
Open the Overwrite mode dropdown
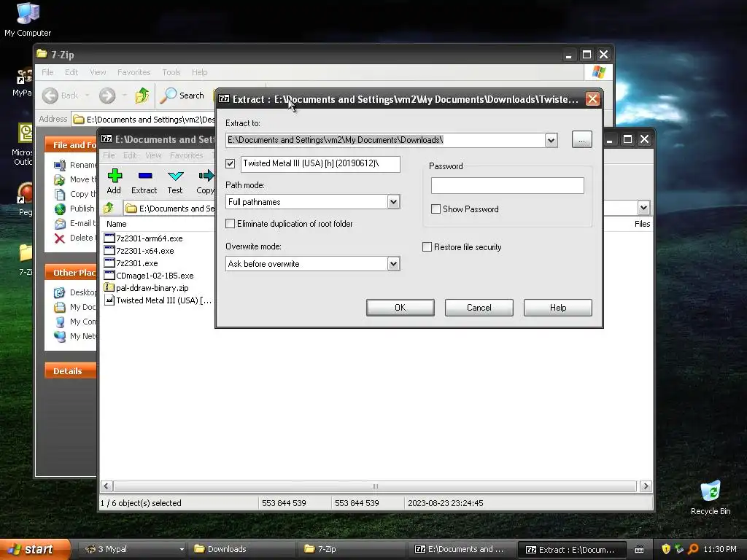pyautogui.click(x=393, y=263)
